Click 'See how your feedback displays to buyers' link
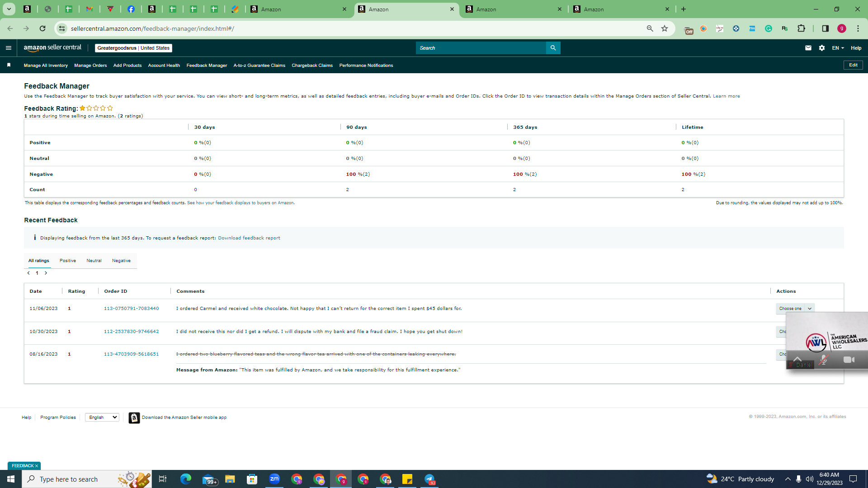Viewport: 868px width, 488px height. coord(241,203)
